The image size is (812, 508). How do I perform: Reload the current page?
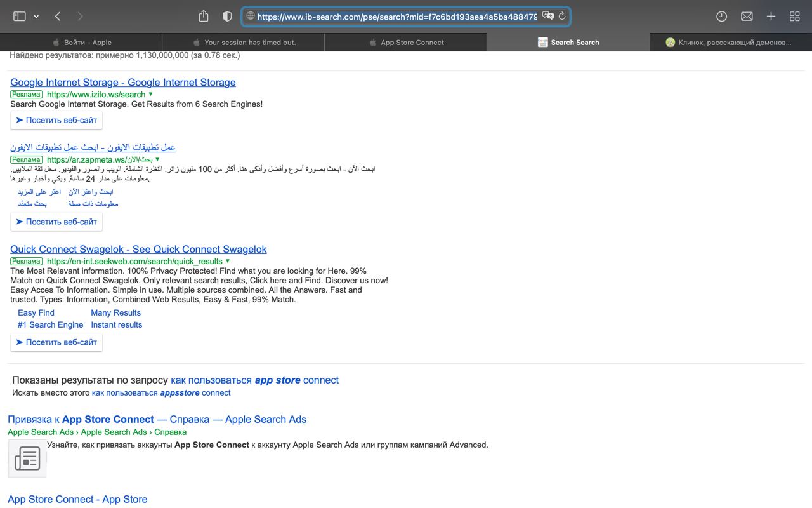562,17
